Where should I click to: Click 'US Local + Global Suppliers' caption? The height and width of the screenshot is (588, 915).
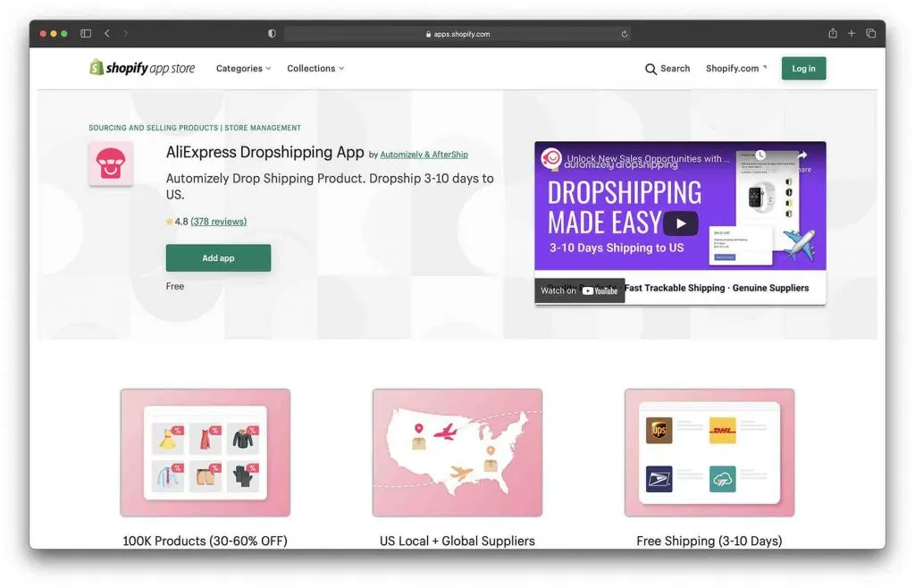pyautogui.click(x=457, y=542)
